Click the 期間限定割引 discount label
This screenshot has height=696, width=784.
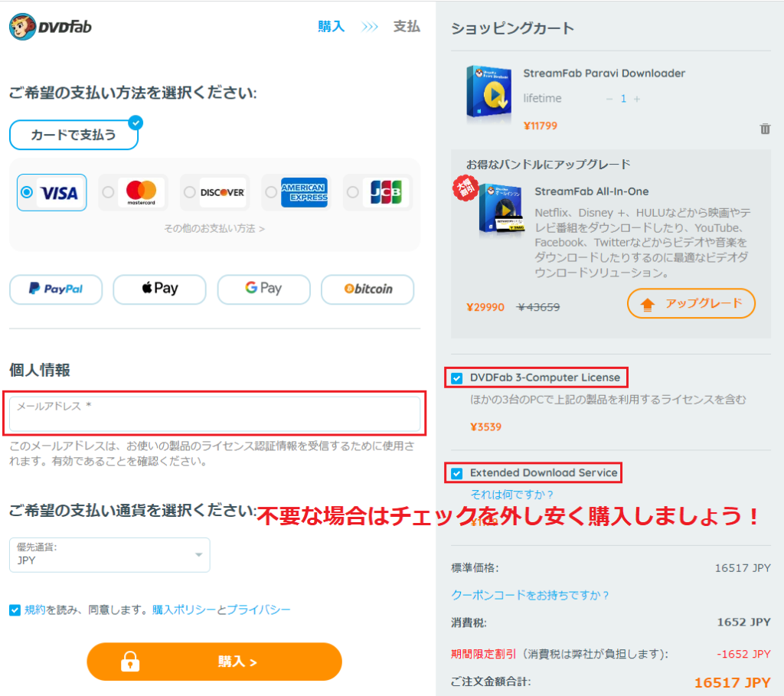click(483, 654)
